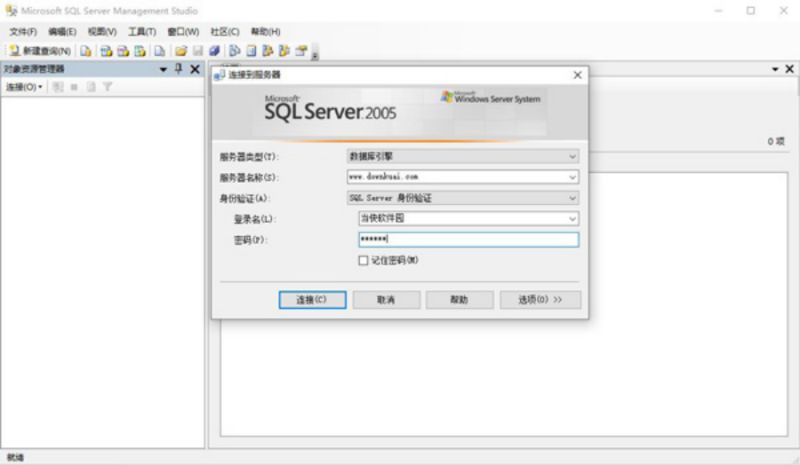Image resolution: width=800 pixels, height=465 pixels.
Task: Open the 帮助(H) menu
Action: click(265, 32)
